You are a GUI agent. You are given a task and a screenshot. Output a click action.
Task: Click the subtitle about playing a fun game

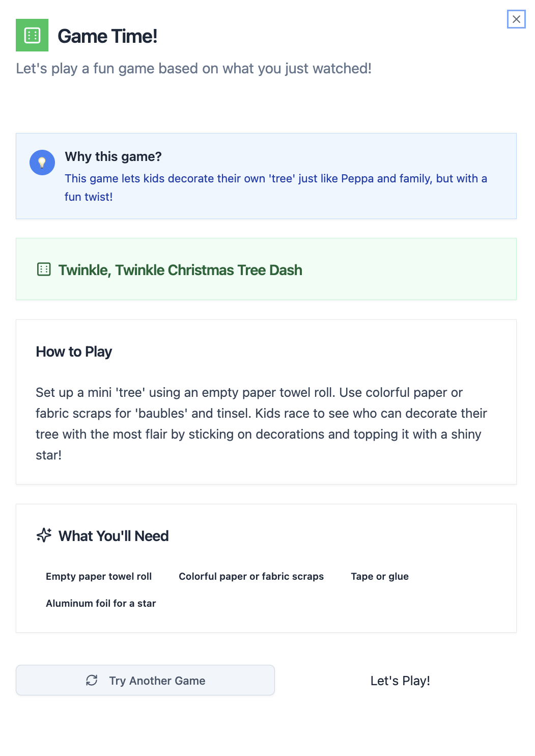(193, 68)
